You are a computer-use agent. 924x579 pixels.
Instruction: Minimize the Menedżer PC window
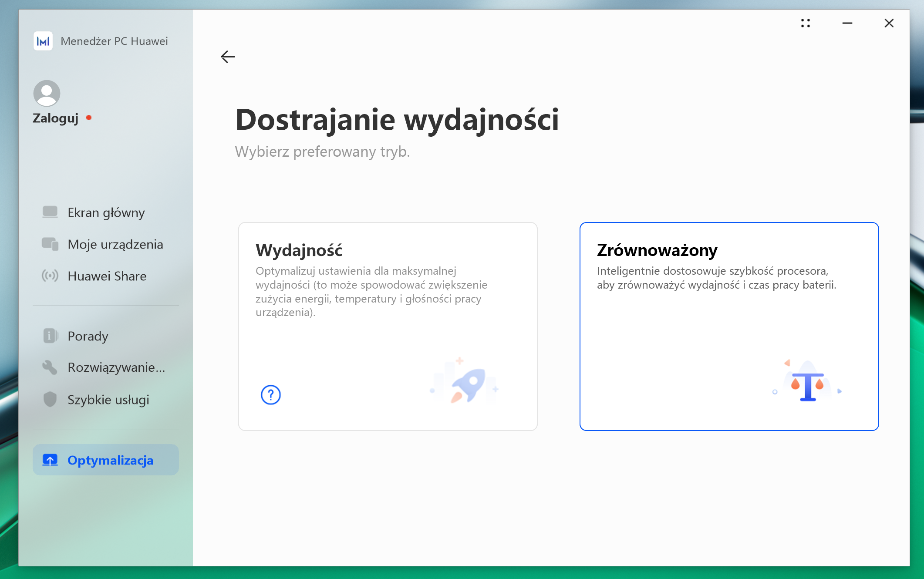[847, 23]
